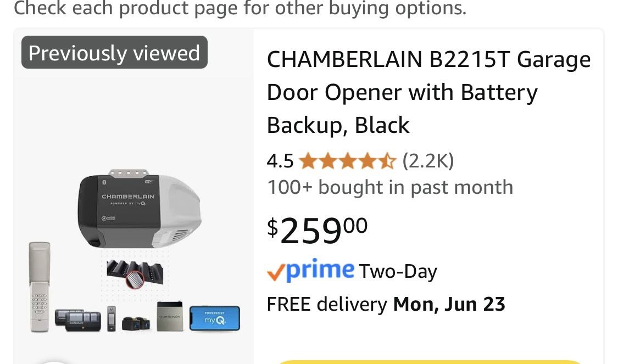Tap the safety sensors in product photo
Screen dimensions: 618x364
click(x=137, y=324)
